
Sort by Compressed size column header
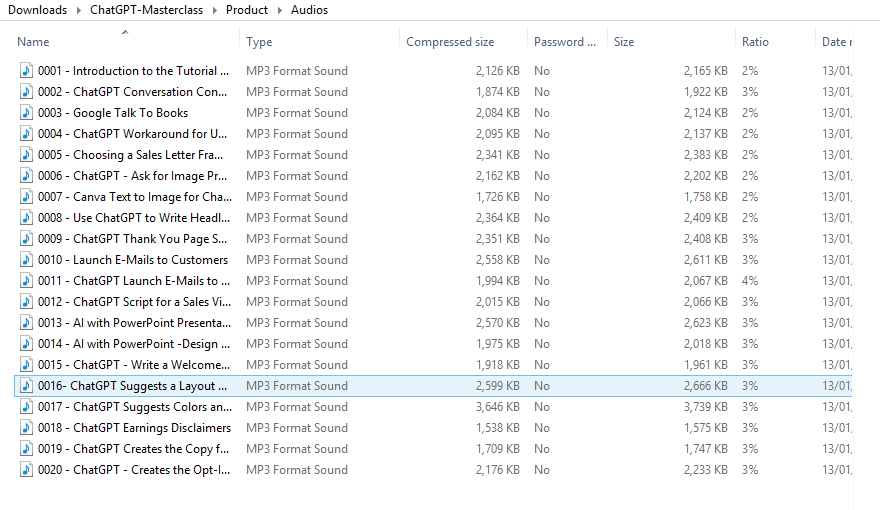[450, 42]
